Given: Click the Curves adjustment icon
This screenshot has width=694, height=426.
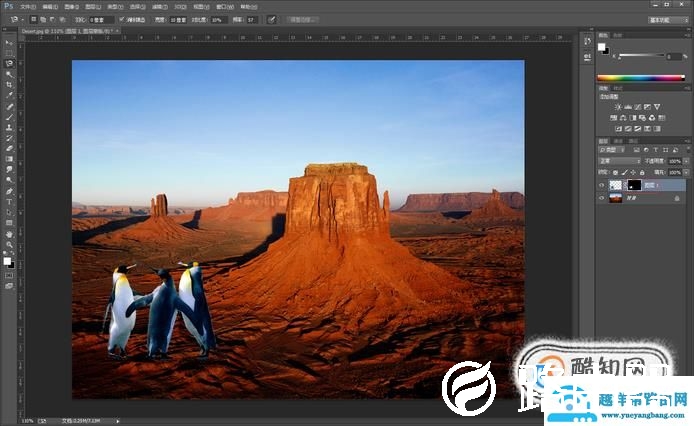Looking at the screenshot, I should tap(637, 107).
